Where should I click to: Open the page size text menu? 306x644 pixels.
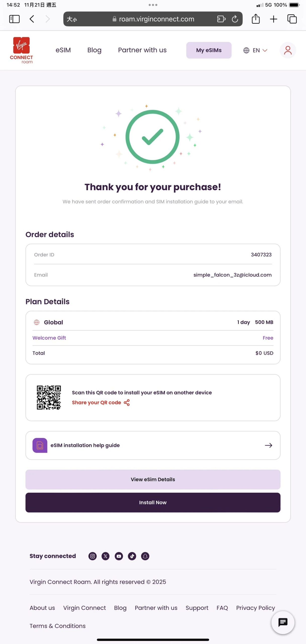tap(72, 19)
